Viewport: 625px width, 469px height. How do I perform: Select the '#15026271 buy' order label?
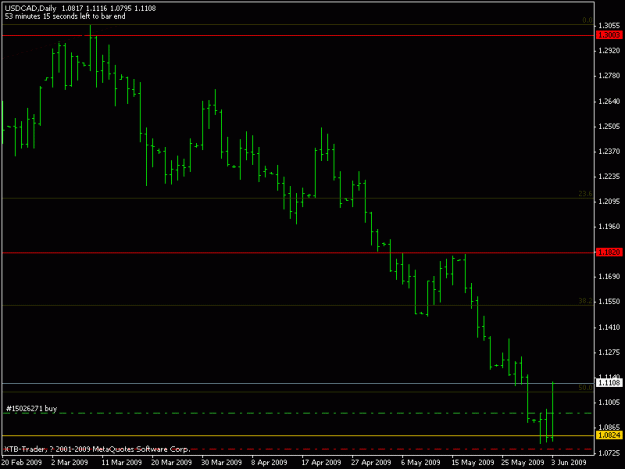tap(31, 408)
